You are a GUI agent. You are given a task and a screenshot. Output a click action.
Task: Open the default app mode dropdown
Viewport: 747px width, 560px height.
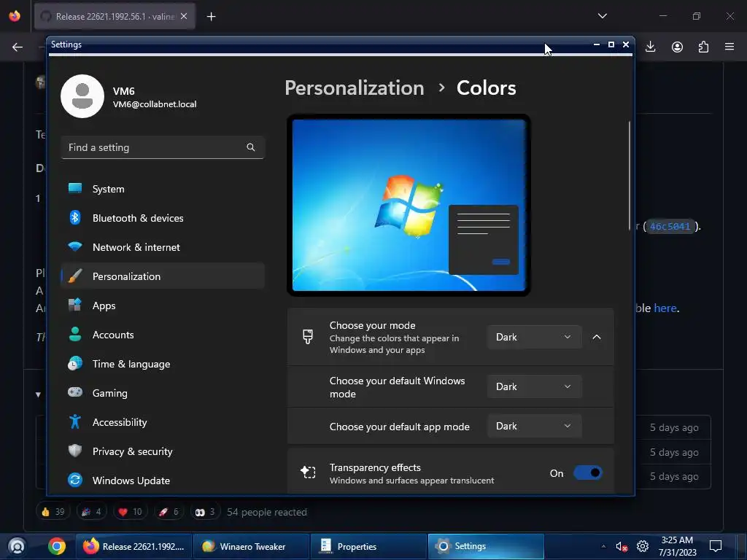534,426
